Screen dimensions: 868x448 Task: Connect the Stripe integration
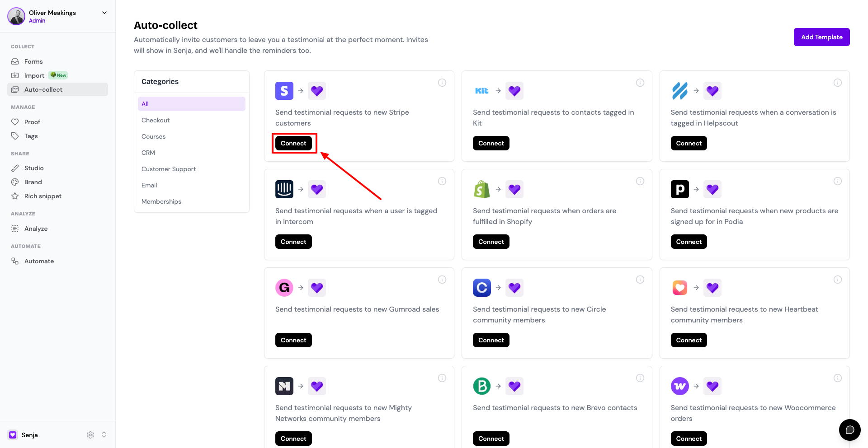pos(293,143)
